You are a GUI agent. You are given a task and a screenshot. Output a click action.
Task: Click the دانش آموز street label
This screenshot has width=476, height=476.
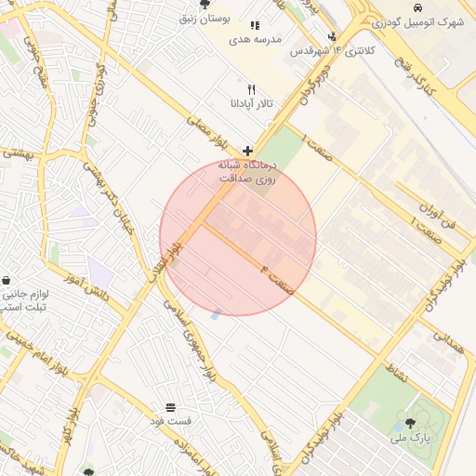[x=86, y=287]
